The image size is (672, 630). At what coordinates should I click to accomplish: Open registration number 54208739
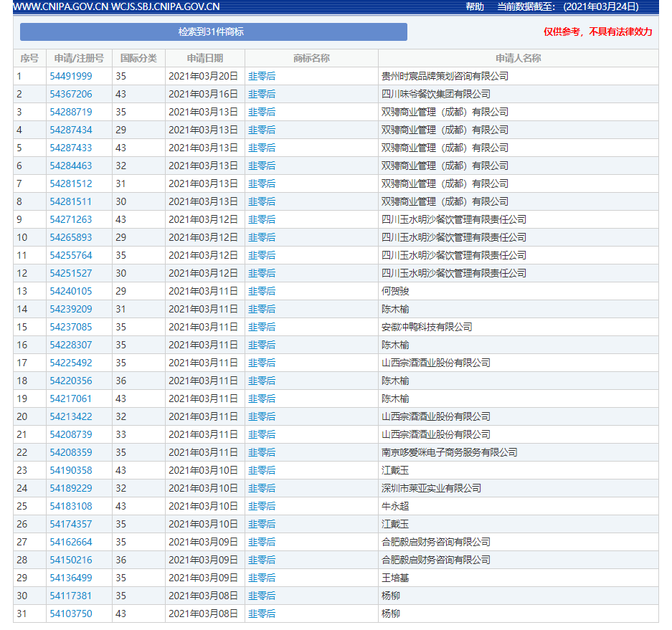click(x=71, y=435)
